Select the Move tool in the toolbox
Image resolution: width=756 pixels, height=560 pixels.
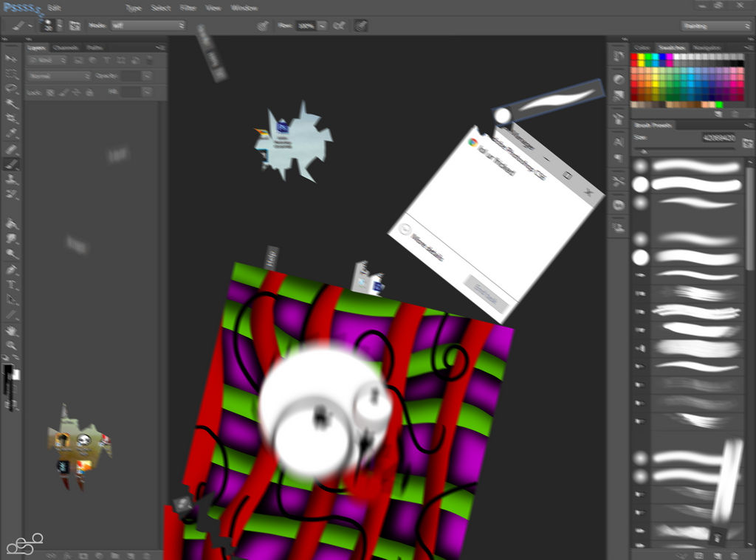(11, 58)
